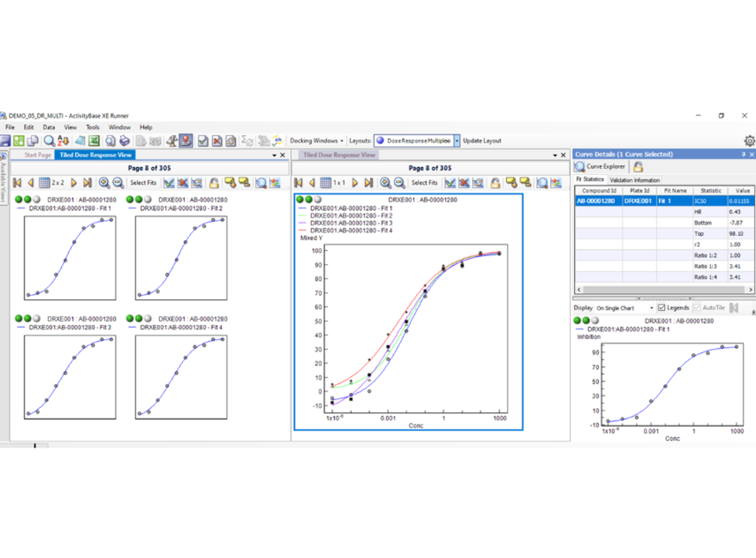The height and width of the screenshot is (558, 756).
Task: Select the Fit Statistics tab
Action: 590,179
